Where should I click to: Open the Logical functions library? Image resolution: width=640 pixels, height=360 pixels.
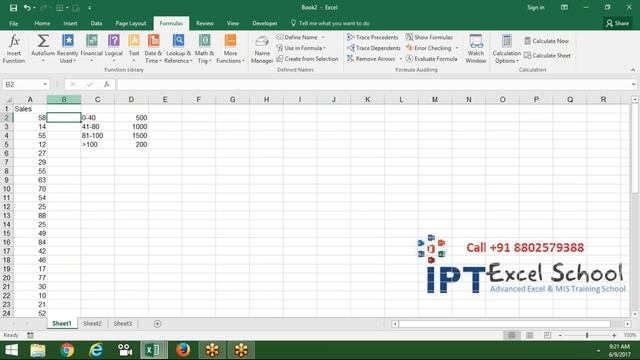[x=114, y=49]
